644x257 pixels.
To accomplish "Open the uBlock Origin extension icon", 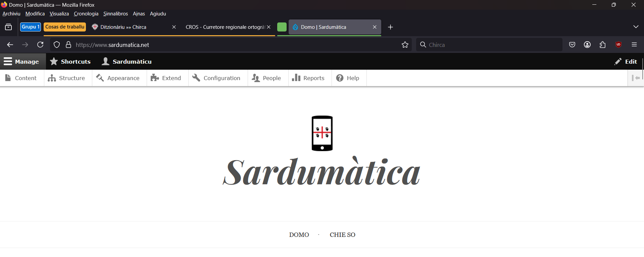I will tap(618, 45).
